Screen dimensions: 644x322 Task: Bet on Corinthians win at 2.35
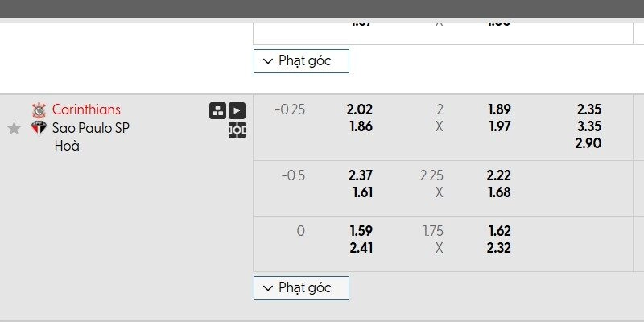click(589, 109)
